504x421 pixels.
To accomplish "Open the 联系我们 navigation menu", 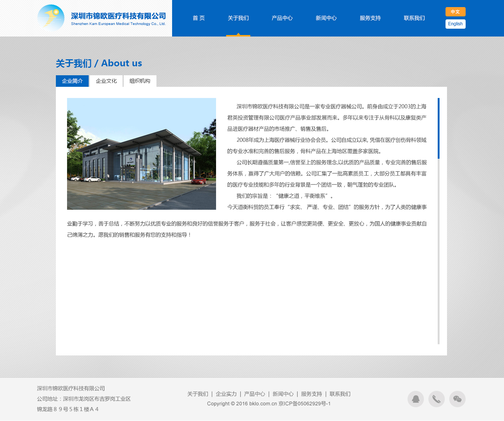I will pyautogui.click(x=414, y=18).
